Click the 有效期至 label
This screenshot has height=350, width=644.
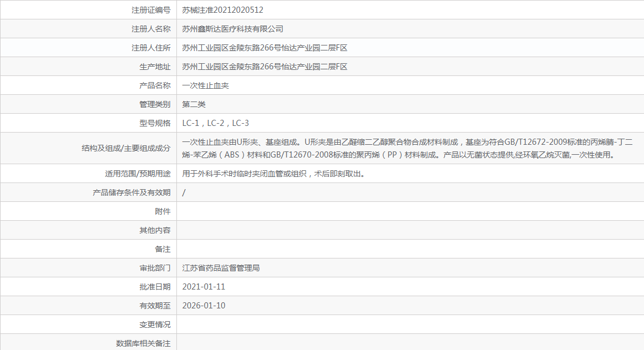[x=155, y=306]
